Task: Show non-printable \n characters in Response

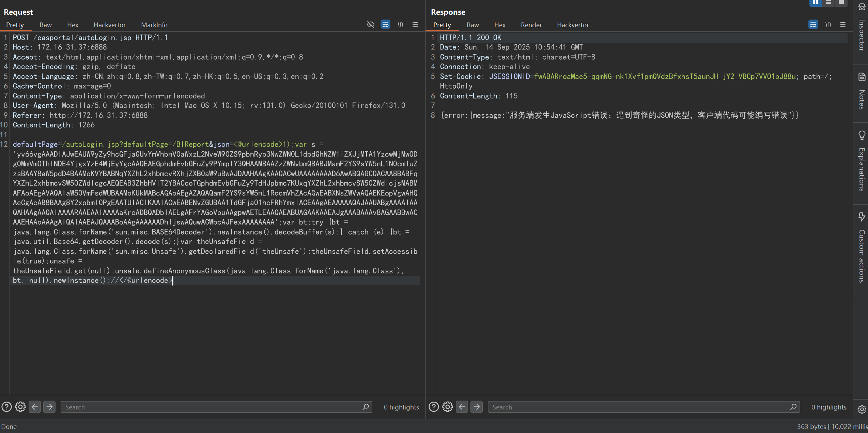Action: point(828,24)
